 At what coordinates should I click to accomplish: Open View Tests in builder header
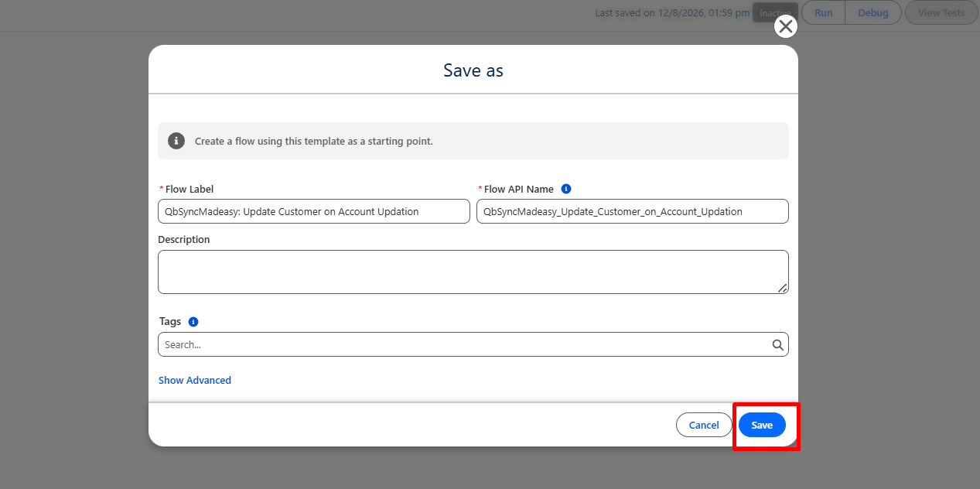[941, 12]
